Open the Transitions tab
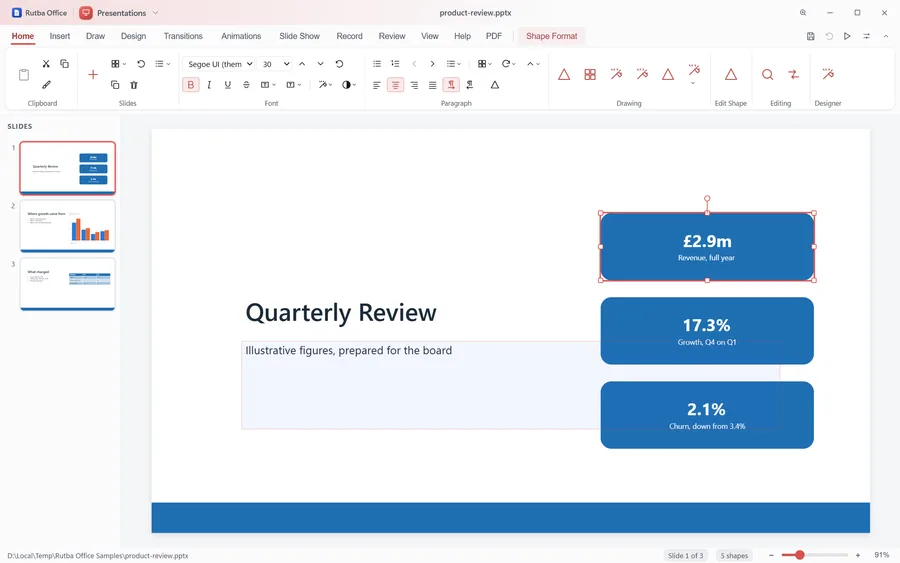Image resolution: width=900 pixels, height=563 pixels. point(183,36)
